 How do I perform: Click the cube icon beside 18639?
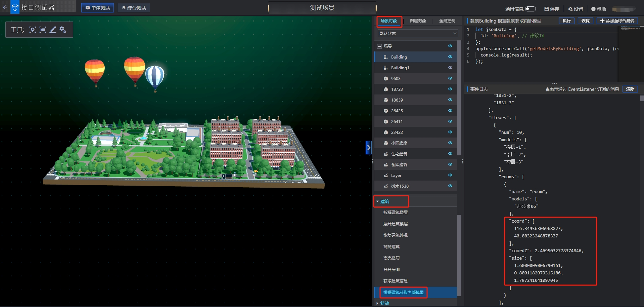point(386,100)
